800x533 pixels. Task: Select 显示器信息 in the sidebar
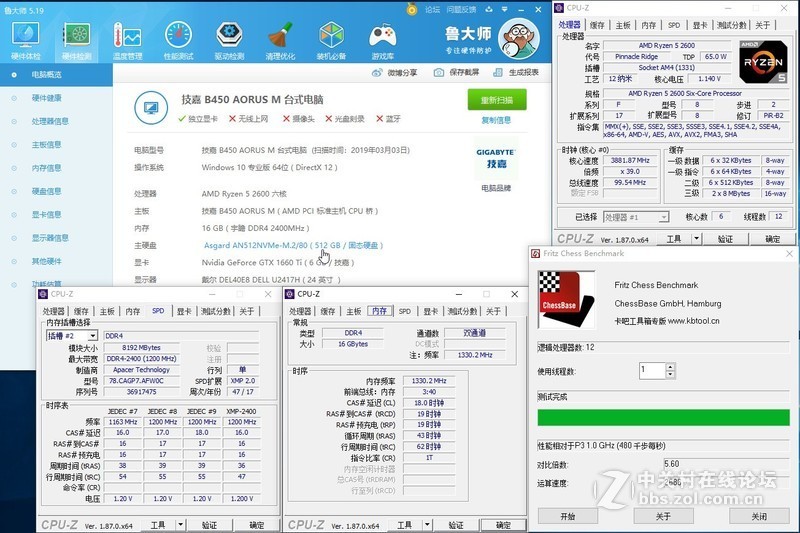coord(50,238)
